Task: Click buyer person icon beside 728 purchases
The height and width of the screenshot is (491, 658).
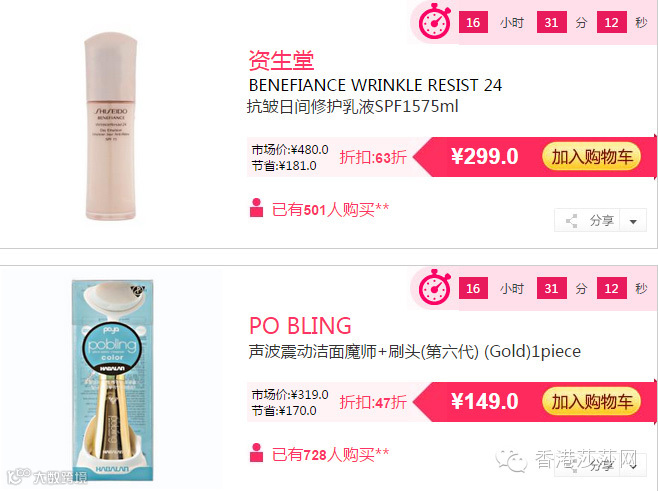Action: [x=256, y=453]
